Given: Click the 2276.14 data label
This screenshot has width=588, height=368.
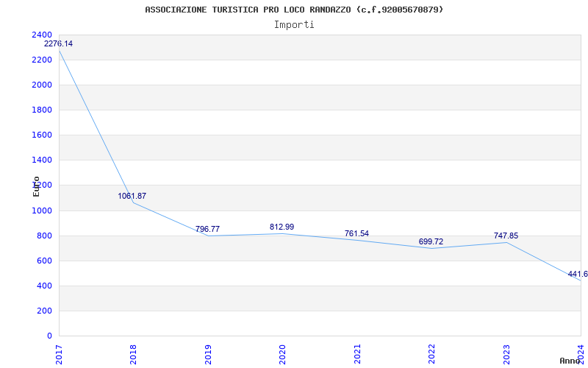Looking at the screenshot, I should (x=59, y=43).
